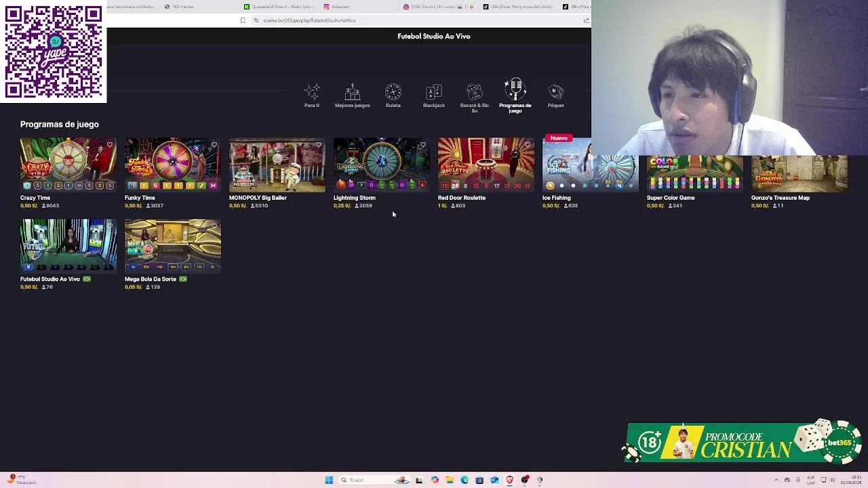Click the Yape QR code overlay

[54, 52]
